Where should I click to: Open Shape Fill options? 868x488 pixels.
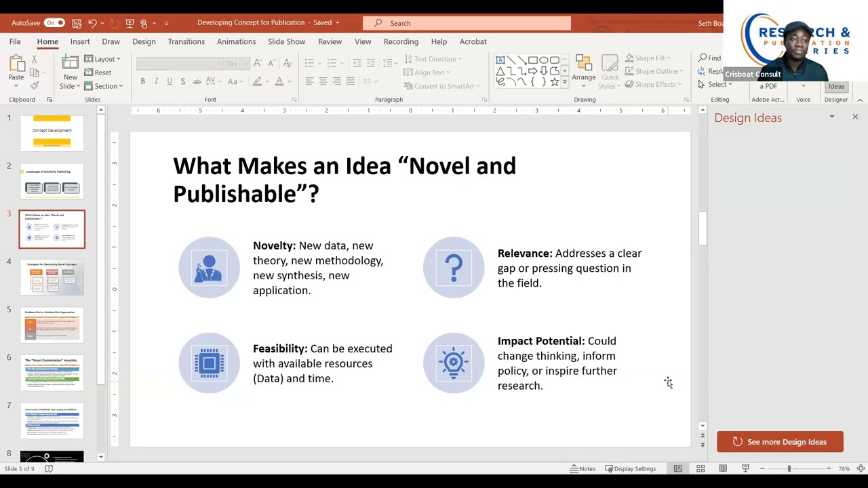[648, 58]
